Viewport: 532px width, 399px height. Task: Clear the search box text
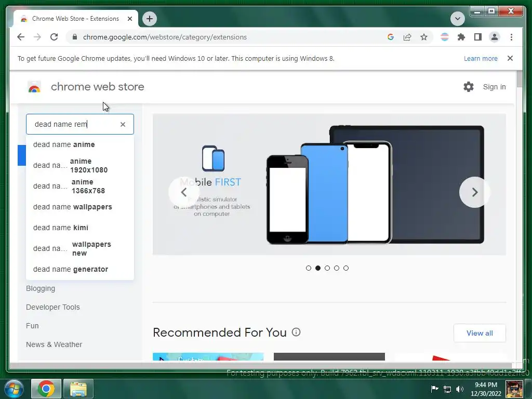click(123, 125)
